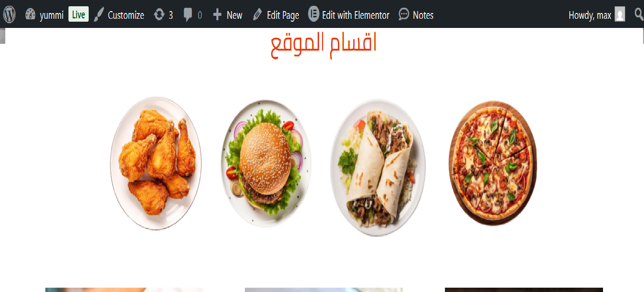Click the Edit Page pencil icon
The image size is (644, 292).
(257, 15)
